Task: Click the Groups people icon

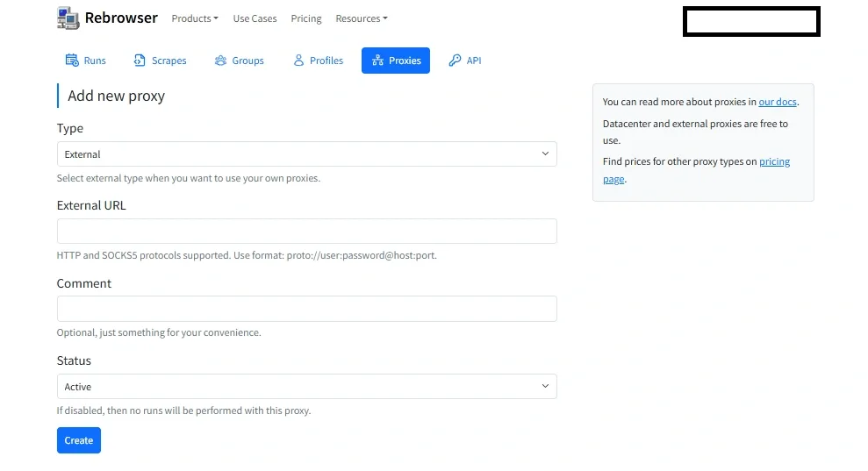Action: pyautogui.click(x=220, y=61)
